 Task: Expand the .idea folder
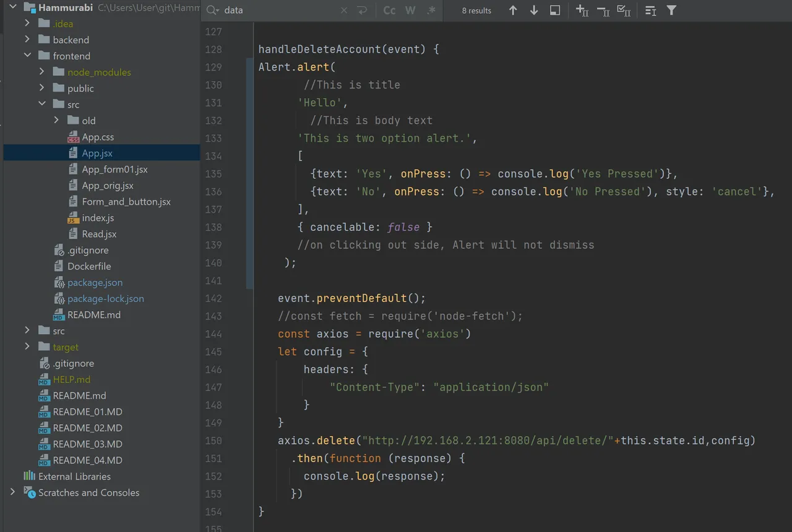[x=27, y=24]
